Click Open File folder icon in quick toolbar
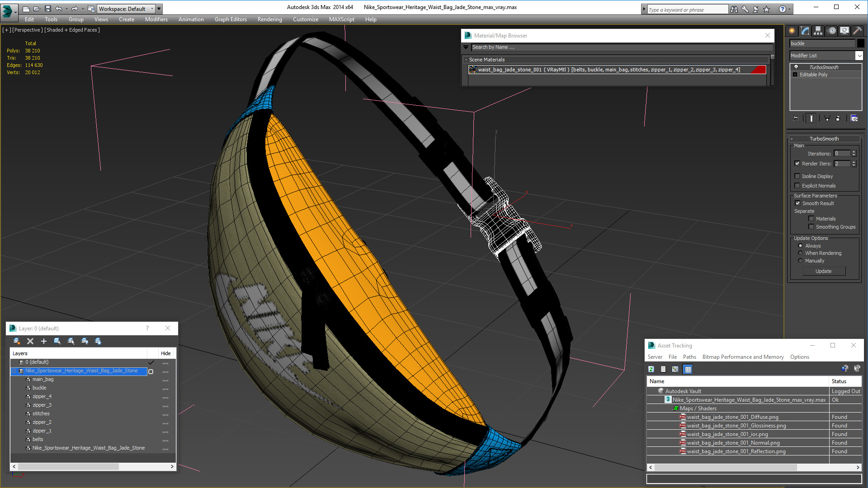The height and width of the screenshot is (488, 868). coord(37,9)
